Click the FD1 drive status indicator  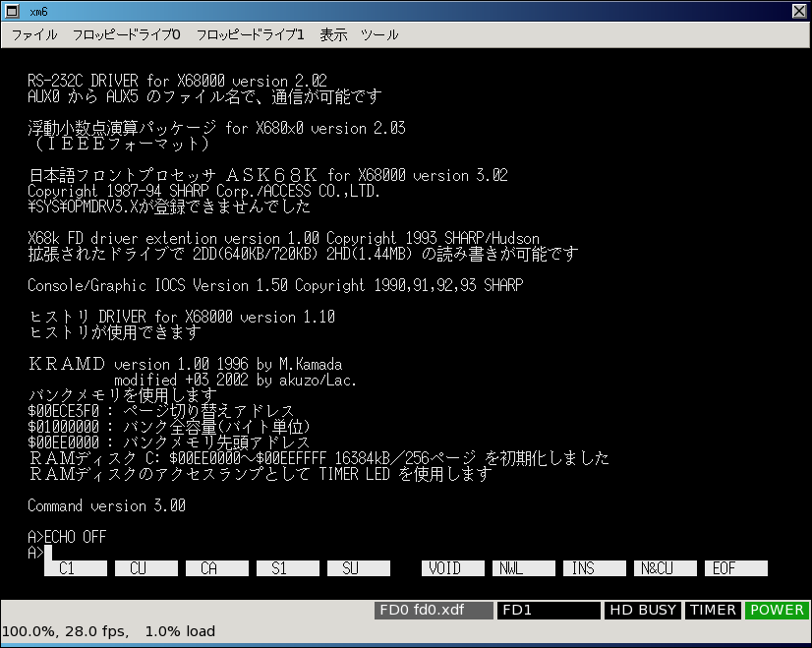tap(549, 611)
